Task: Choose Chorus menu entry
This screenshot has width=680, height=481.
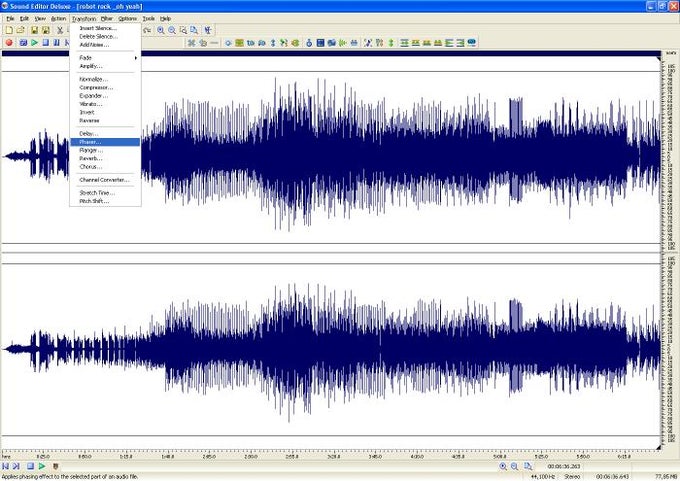Action: [105, 167]
